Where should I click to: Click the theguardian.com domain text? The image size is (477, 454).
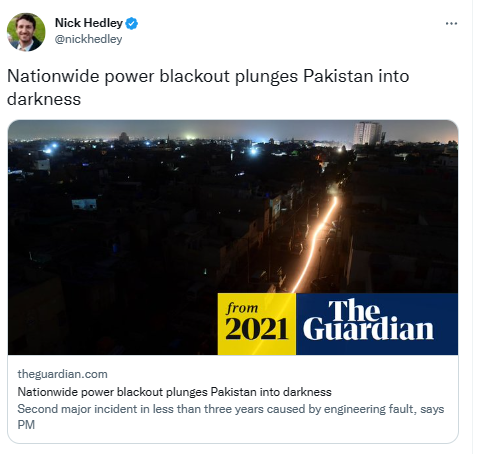pyautogui.click(x=62, y=374)
